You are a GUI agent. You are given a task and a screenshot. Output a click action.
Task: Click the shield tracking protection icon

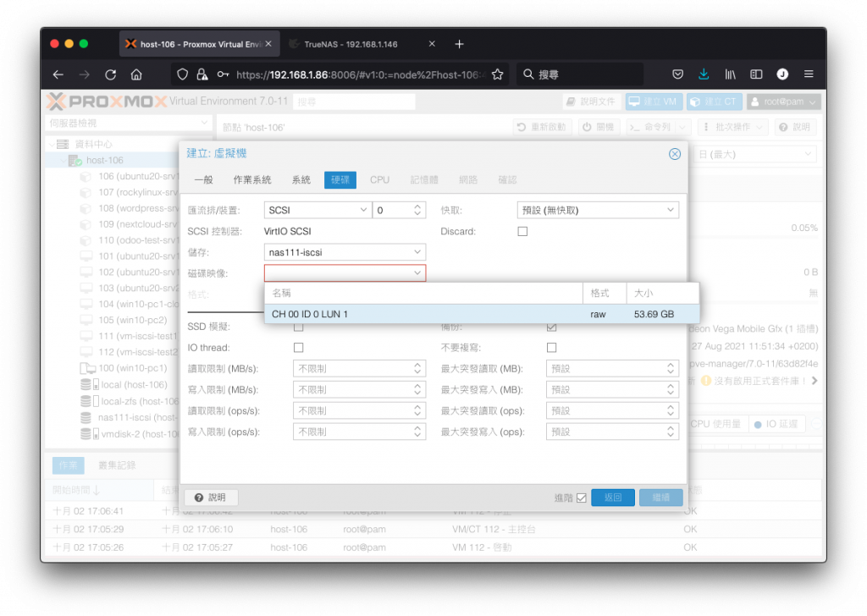tap(182, 74)
